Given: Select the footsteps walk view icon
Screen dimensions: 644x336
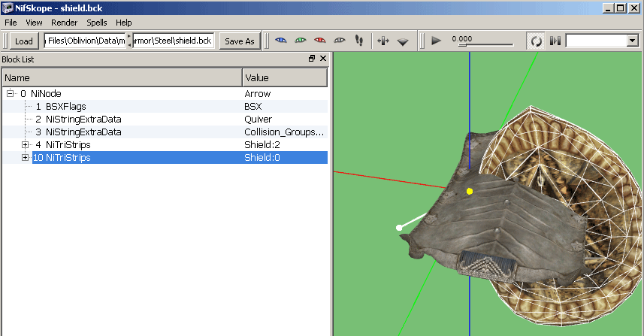Looking at the screenshot, I should pos(359,41).
